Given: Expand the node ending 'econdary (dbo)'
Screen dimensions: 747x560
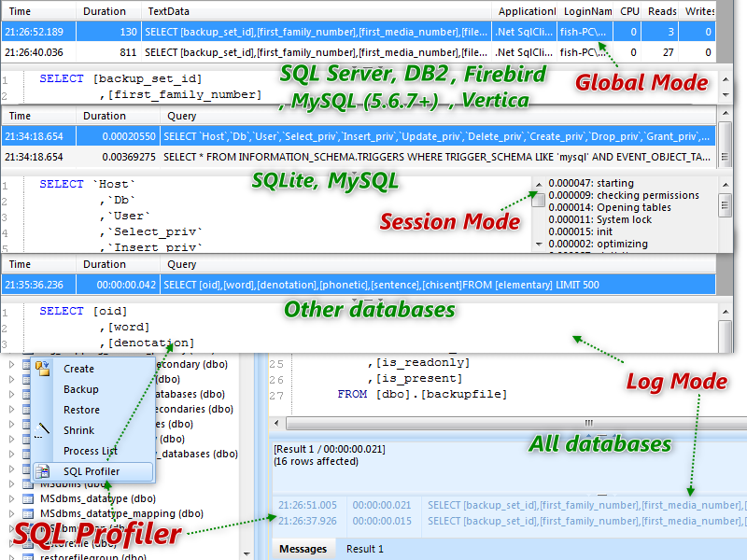Looking at the screenshot, I should click(12, 365).
